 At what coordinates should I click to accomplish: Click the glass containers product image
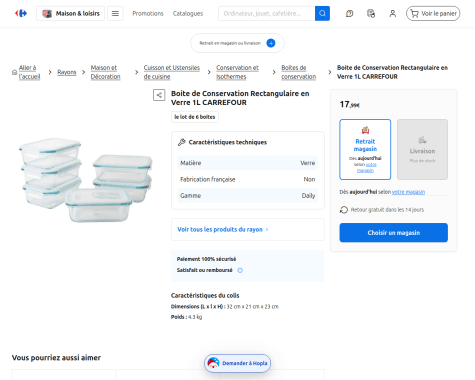pyautogui.click(x=85, y=180)
